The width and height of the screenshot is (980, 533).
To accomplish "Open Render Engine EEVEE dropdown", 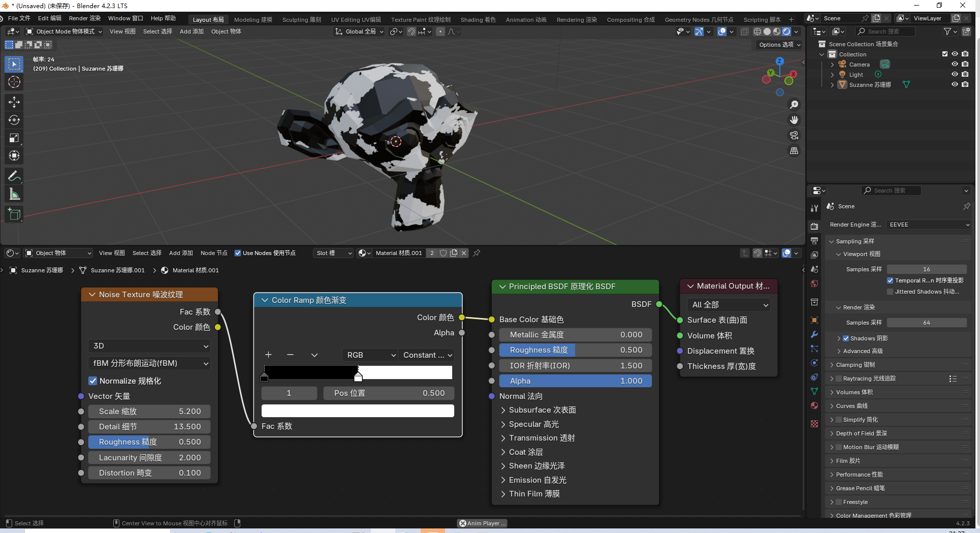I will coord(929,225).
